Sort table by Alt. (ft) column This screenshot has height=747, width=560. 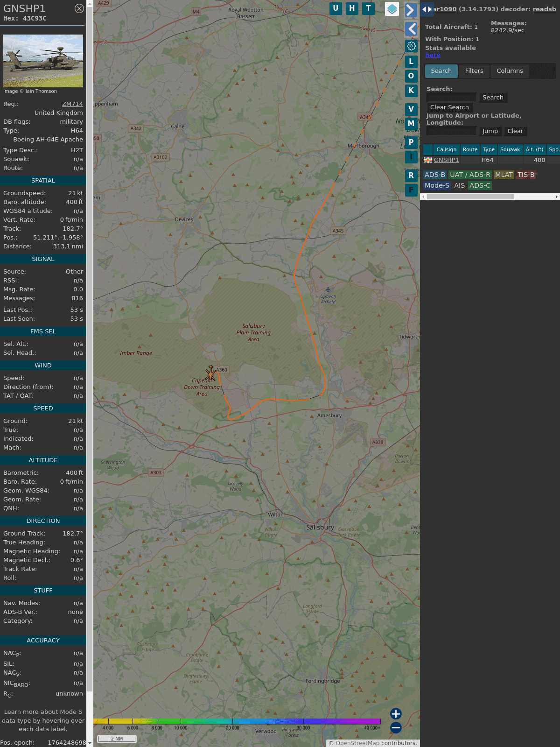coord(534,149)
